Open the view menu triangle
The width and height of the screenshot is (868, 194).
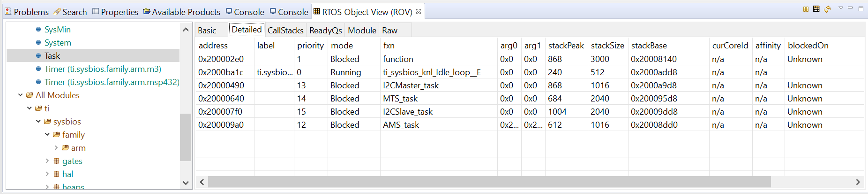point(840,8)
